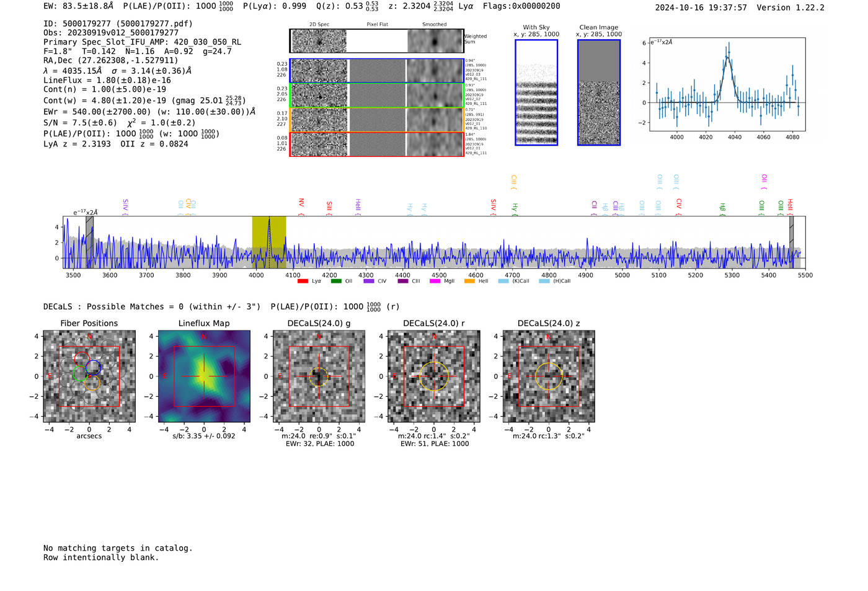
Task: Click the CIV purple legend swatch
Action: click(x=369, y=281)
